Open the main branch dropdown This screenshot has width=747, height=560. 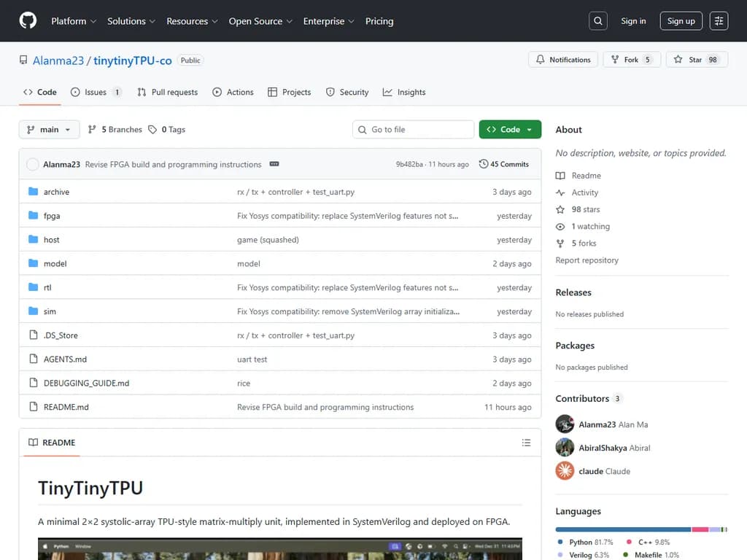click(x=49, y=130)
